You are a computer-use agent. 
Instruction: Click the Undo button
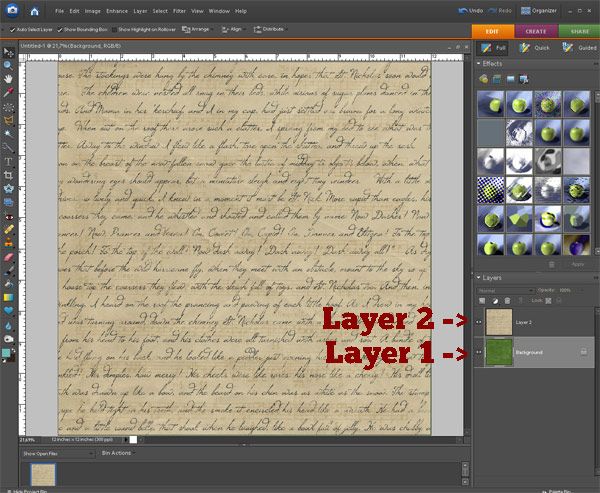(470, 11)
